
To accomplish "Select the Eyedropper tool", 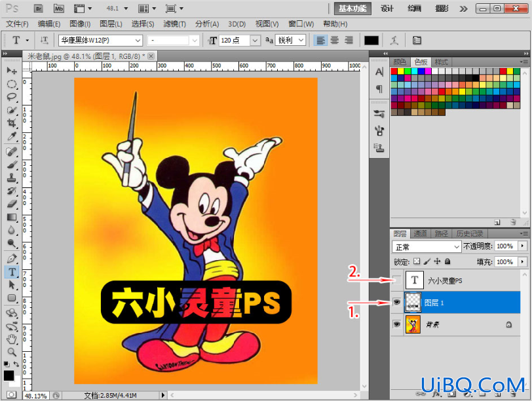I will (12, 136).
